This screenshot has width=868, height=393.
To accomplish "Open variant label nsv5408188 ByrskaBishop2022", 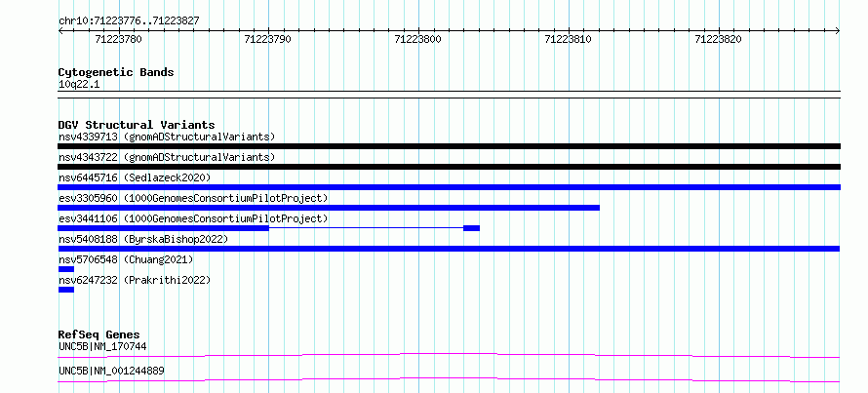I will point(143,239).
